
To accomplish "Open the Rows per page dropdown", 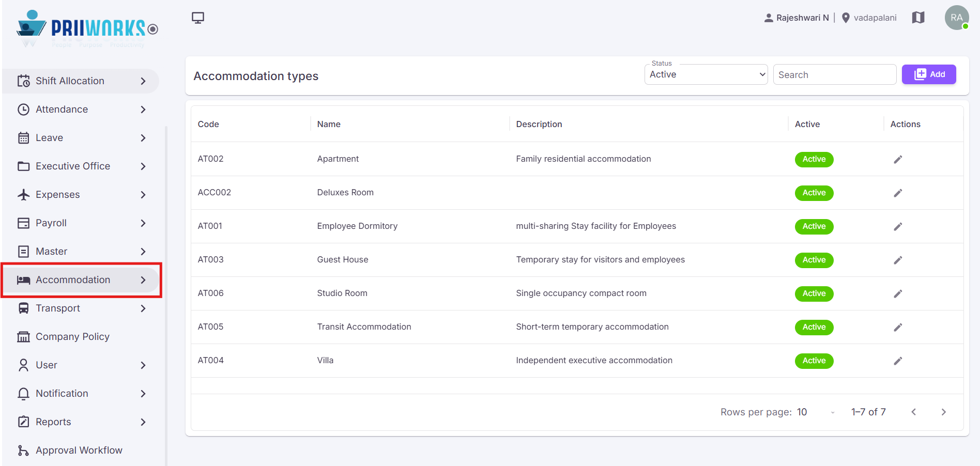I will tap(816, 412).
